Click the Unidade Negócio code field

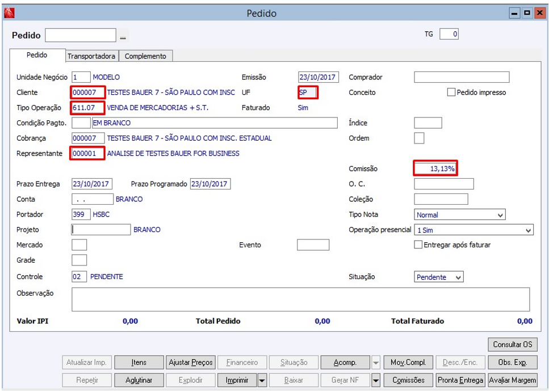click(81, 77)
